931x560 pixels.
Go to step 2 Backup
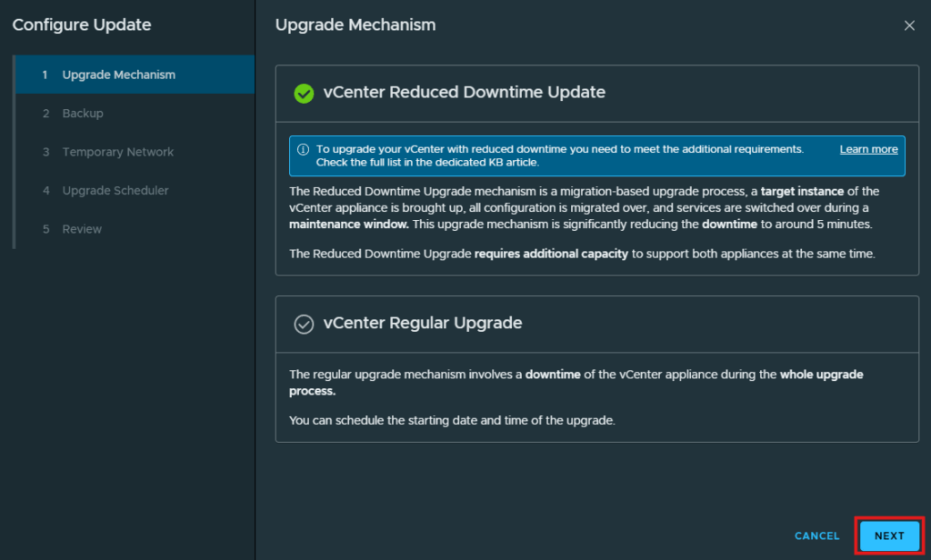(x=135, y=113)
